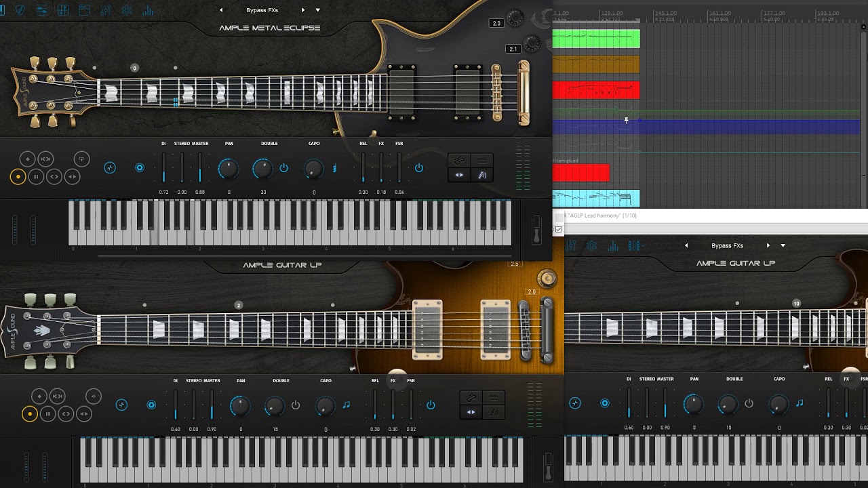Select next preset in Ample Metal Eclipse
The width and height of the screenshot is (868, 488).
pyautogui.click(x=302, y=10)
